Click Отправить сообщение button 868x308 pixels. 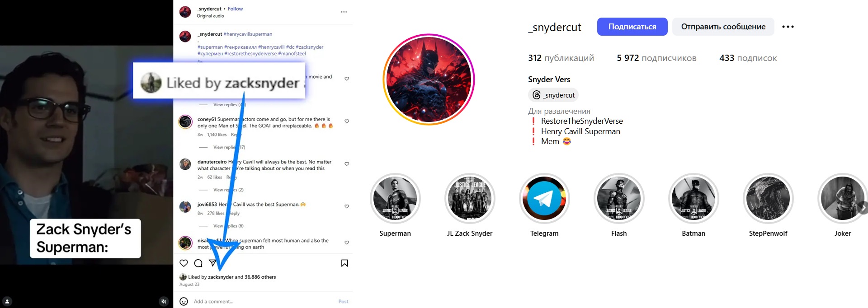723,27
